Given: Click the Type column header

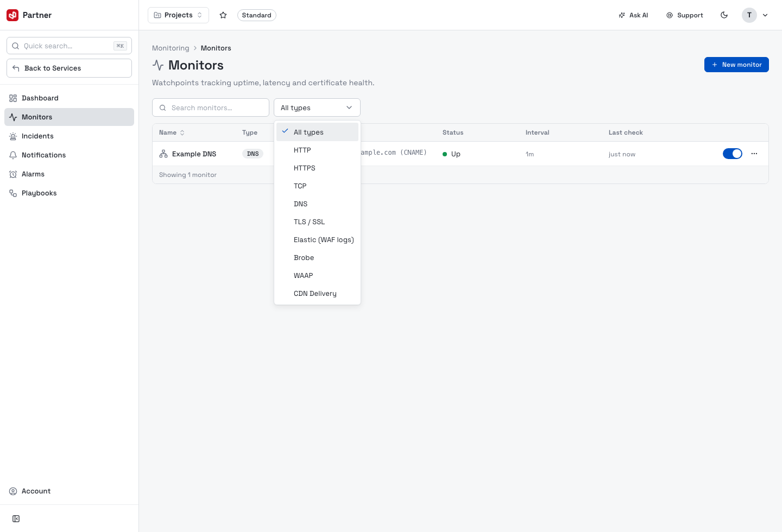Looking at the screenshot, I should (x=250, y=132).
